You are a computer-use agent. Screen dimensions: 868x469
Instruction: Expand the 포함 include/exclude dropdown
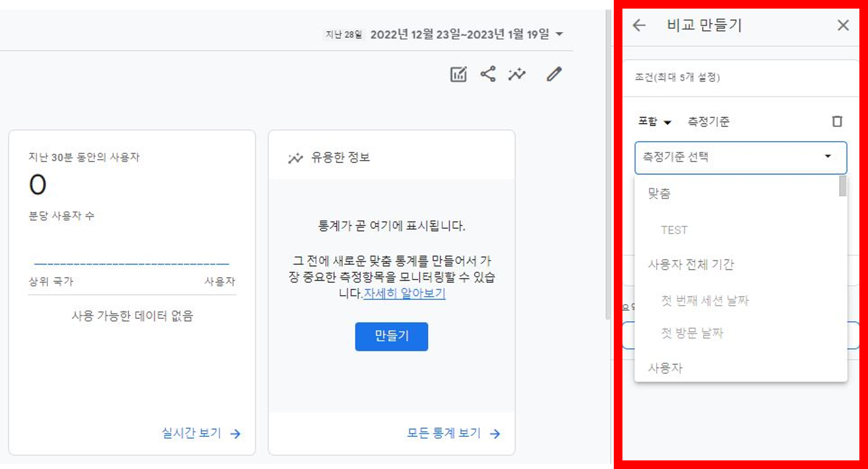pyautogui.click(x=655, y=122)
